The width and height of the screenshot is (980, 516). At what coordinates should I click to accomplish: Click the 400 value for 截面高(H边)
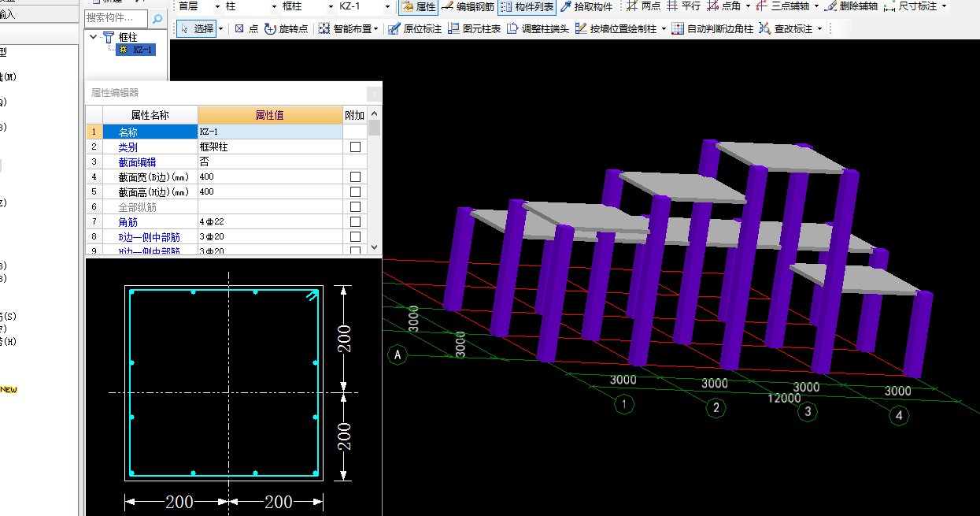pos(270,191)
